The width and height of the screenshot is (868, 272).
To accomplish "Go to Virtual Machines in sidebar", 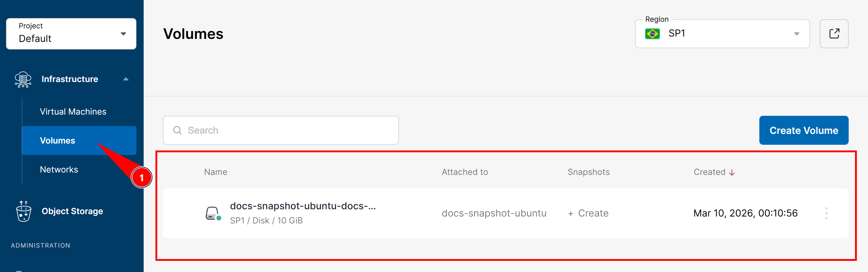I will (x=73, y=112).
